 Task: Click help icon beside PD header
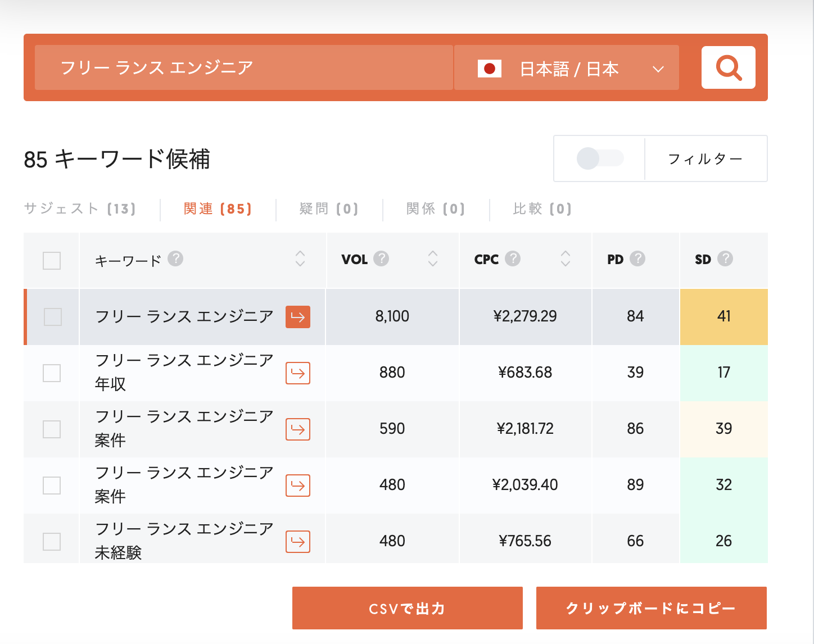(x=637, y=259)
